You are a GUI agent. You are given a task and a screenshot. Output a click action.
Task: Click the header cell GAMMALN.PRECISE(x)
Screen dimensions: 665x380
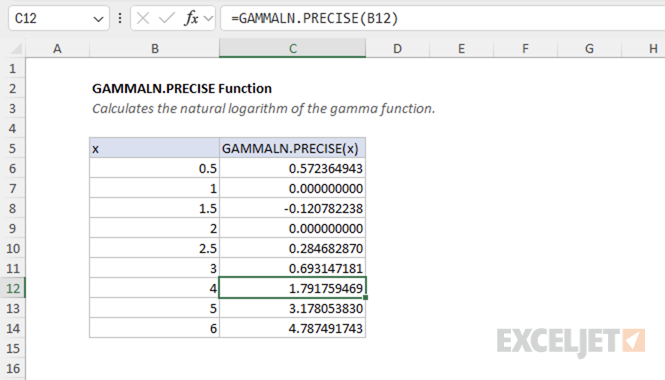293,148
